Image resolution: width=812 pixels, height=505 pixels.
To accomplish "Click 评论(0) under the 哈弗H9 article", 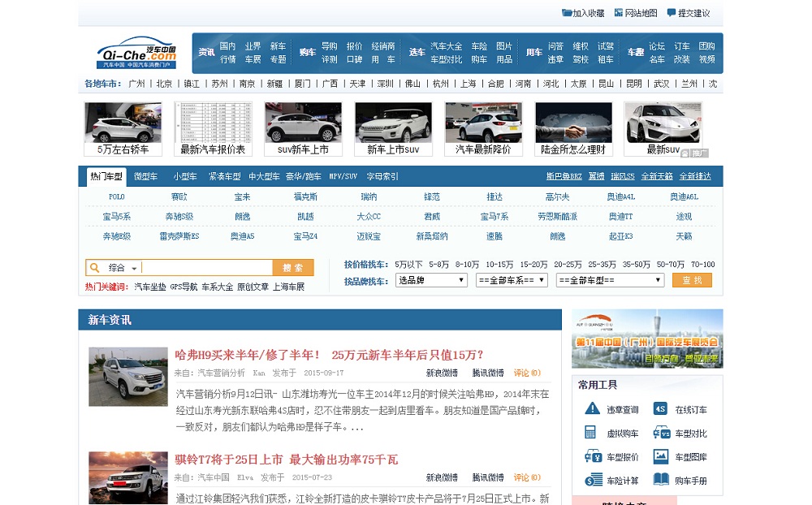I will point(527,373).
